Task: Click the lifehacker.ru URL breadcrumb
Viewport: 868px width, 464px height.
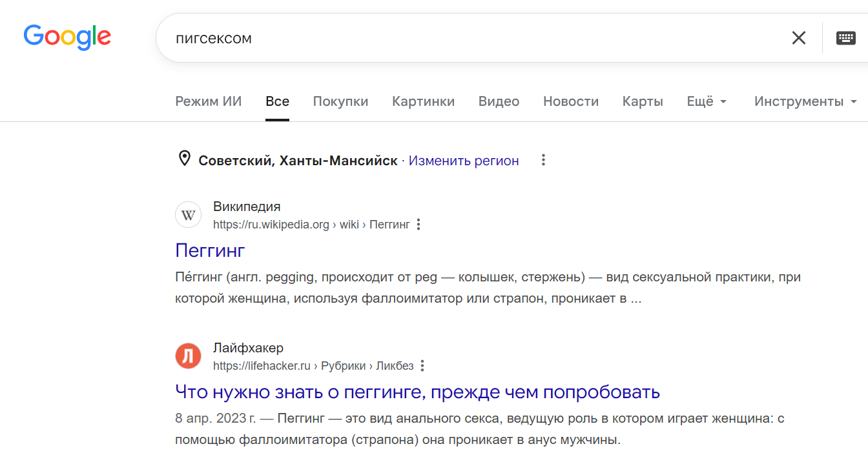Action: (313, 366)
